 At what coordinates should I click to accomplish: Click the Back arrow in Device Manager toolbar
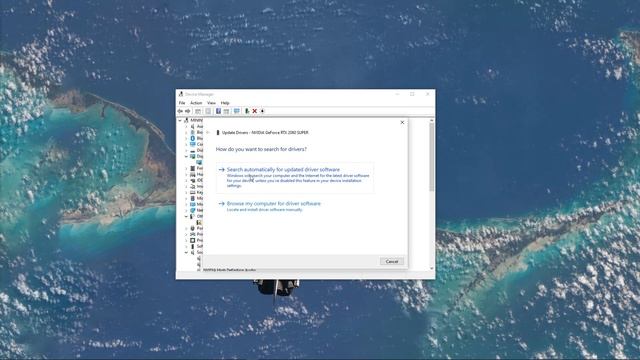(180, 111)
